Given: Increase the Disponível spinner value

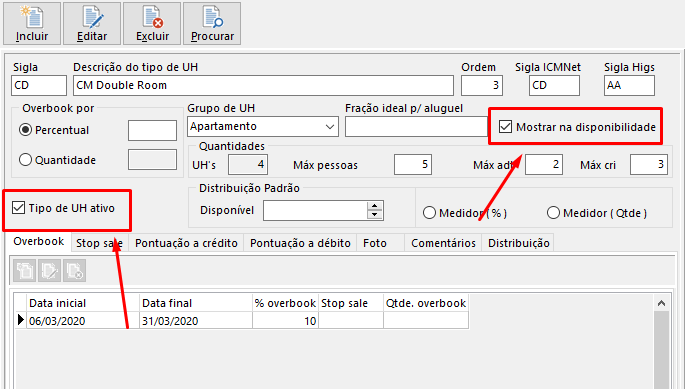Looking at the screenshot, I should [x=375, y=206].
